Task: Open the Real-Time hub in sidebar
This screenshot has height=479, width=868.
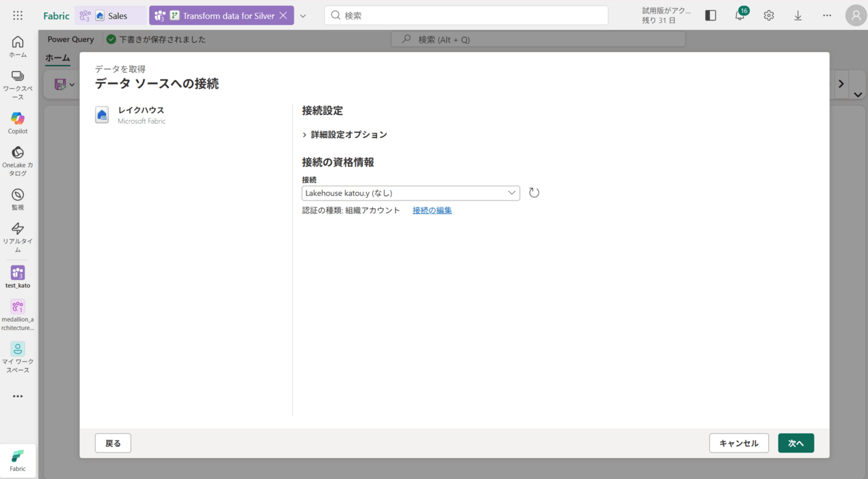Action: pyautogui.click(x=18, y=236)
